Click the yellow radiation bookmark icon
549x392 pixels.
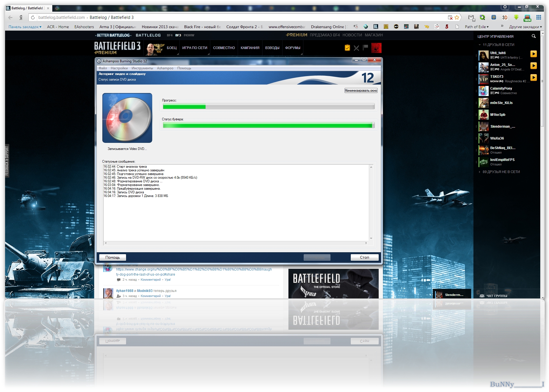point(386,26)
